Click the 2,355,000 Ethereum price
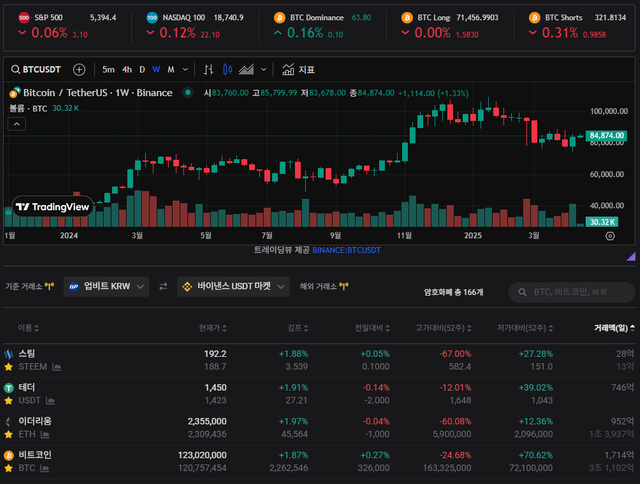This screenshot has height=484, width=640. click(207, 422)
